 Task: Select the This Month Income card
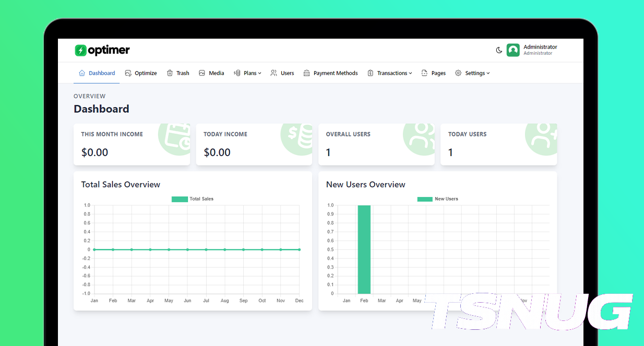point(132,145)
